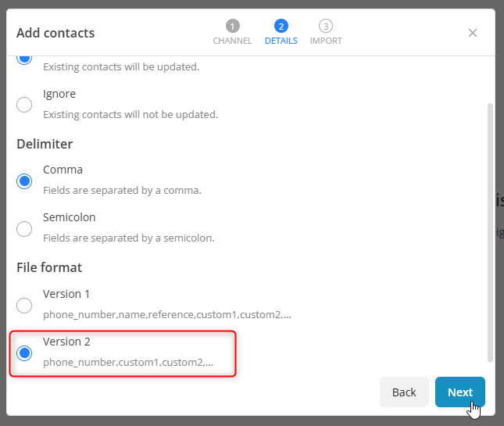
Task: Switch to the DETAILS step label
Action: coord(281,41)
